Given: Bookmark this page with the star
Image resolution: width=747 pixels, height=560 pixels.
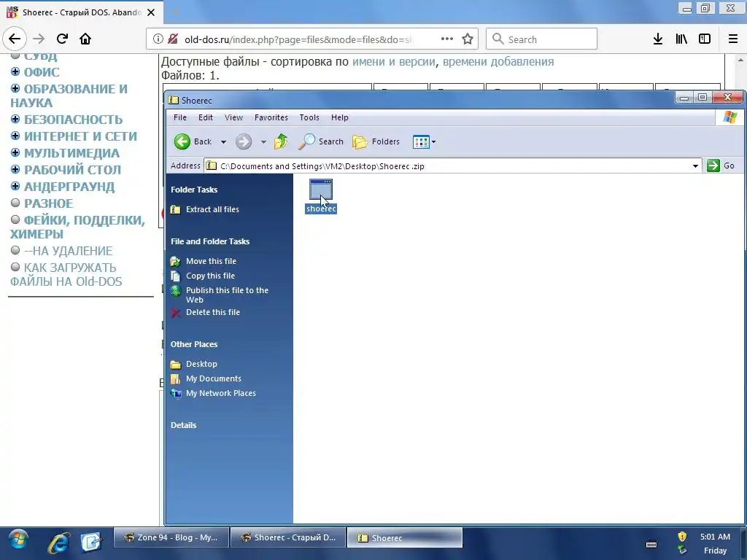Looking at the screenshot, I should (468, 39).
